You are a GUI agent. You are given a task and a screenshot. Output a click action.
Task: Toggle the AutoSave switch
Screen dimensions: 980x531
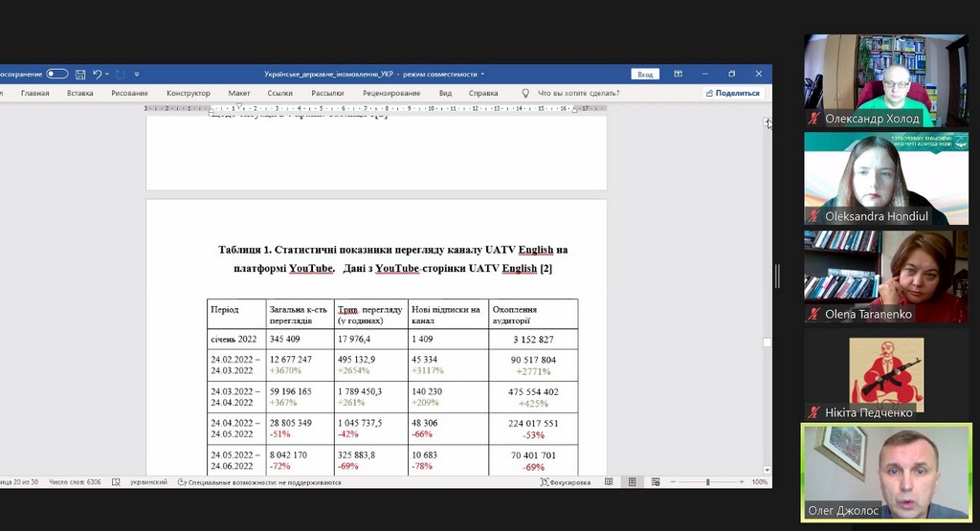pos(57,74)
